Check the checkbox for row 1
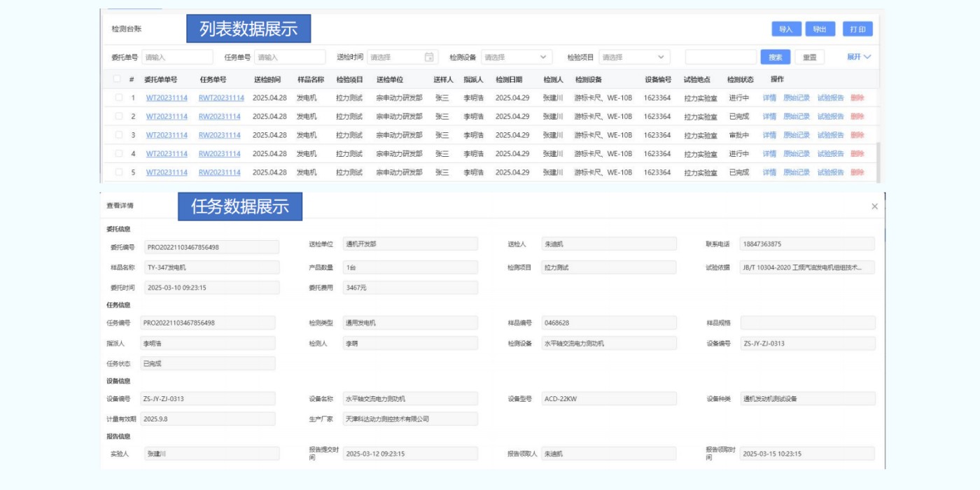 click(118, 98)
